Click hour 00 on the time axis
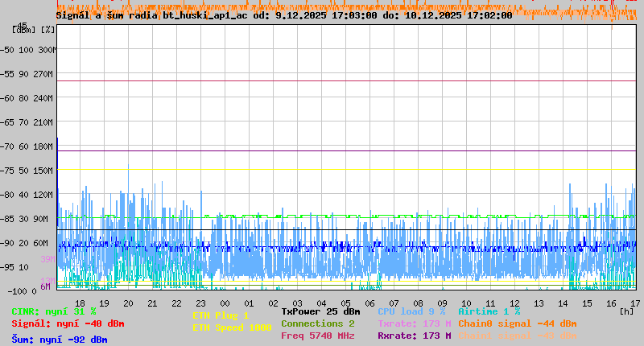The image size is (644, 346). (225, 303)
